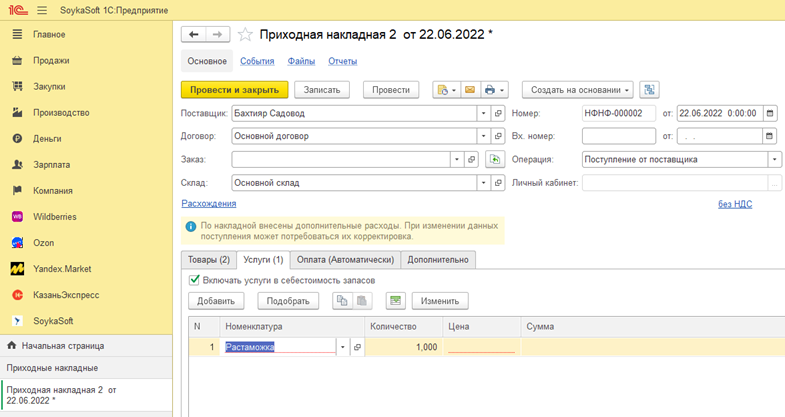The image size is (785, 417).
Task: Click the printer icon
Action: pos(489,90)
